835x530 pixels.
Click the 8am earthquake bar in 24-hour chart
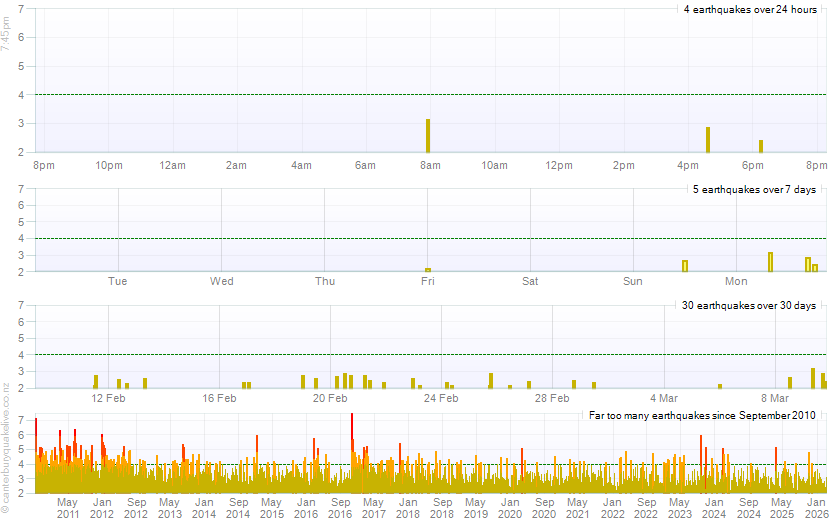point(428,136)
